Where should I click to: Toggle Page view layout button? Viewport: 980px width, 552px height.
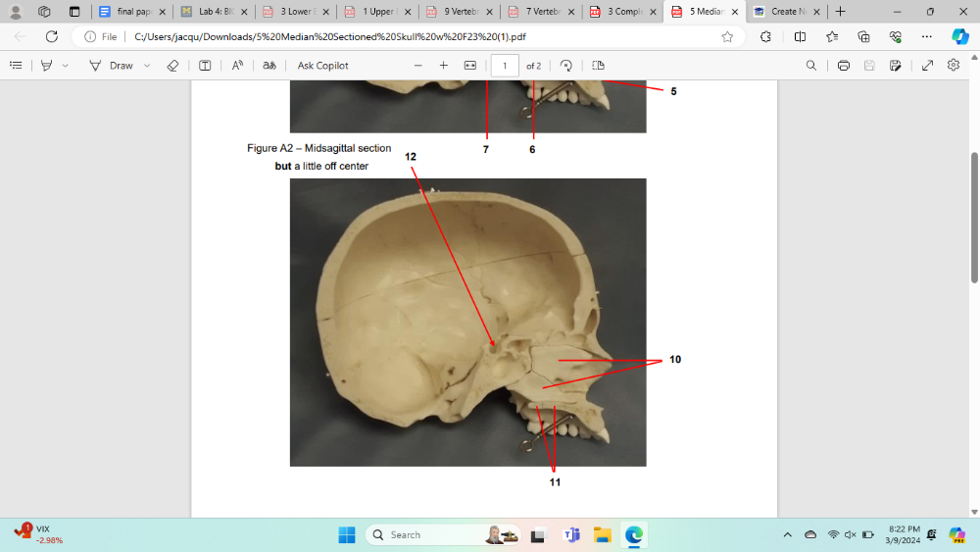coord(599,66)
